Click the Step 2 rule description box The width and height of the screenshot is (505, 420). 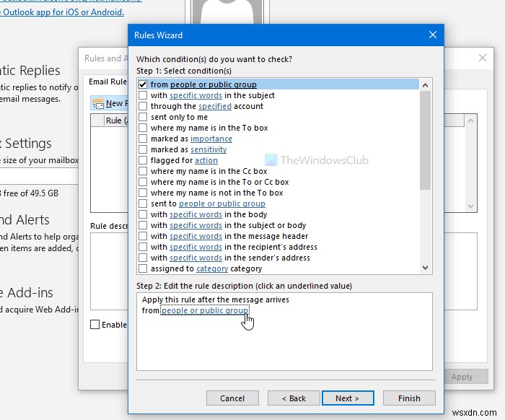[284, 331]
